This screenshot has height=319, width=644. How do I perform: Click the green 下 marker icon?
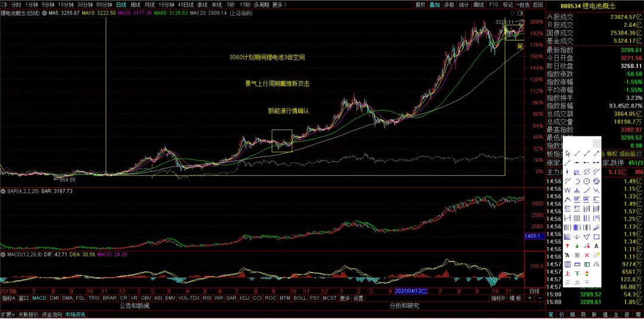pyautogui.click(x=577, y=274)
